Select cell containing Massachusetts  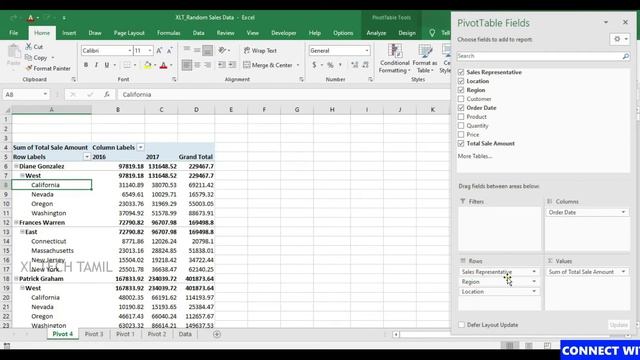tap(52, 251)
